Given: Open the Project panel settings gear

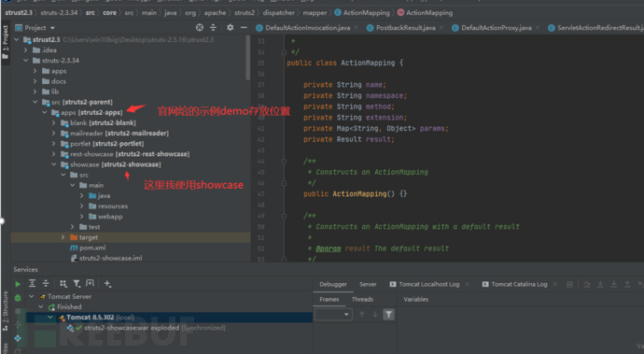Looking at the screenshot, I should pos(230,27).
